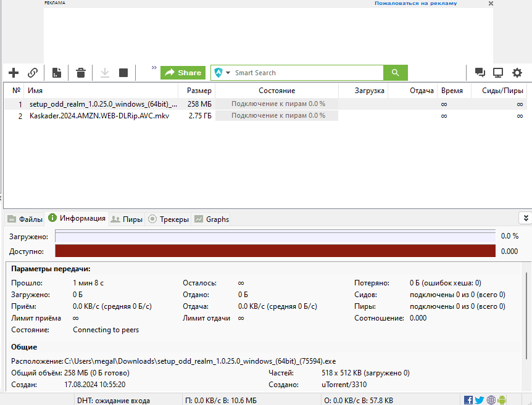532x405 pixels.
Task: Switch to the Пиры tab
Action: pos(127,219)
